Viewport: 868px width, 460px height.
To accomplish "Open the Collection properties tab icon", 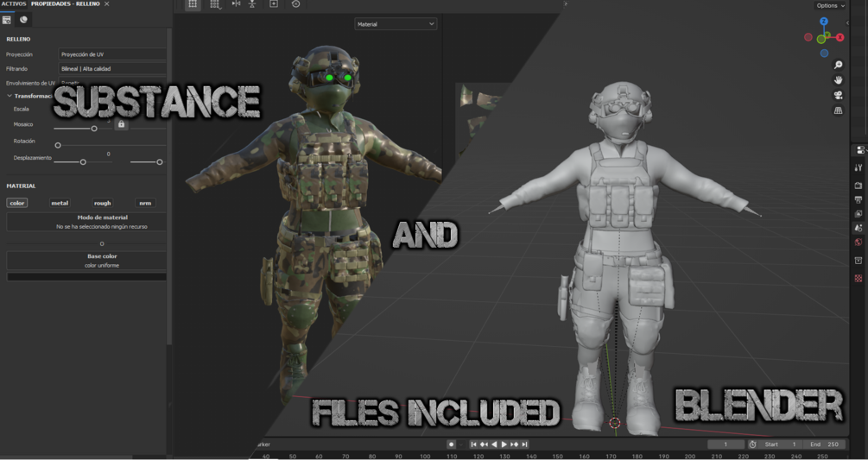I will (858, 261).
